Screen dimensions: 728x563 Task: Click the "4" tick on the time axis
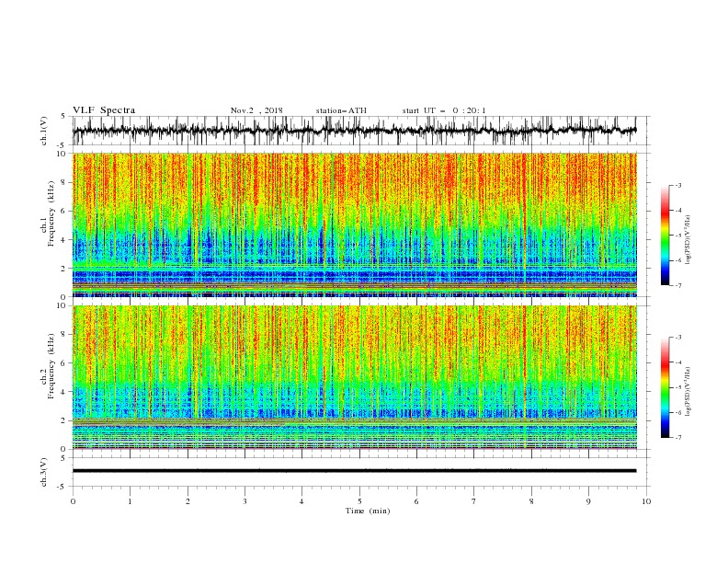click(x=301, y=501)
